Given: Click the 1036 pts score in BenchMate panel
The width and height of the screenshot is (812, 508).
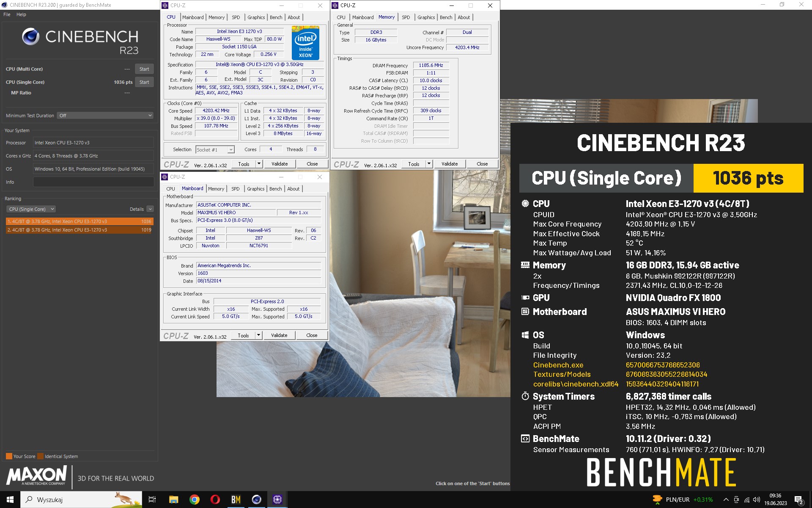Looking at the screenshot, I should click(748, 178).
